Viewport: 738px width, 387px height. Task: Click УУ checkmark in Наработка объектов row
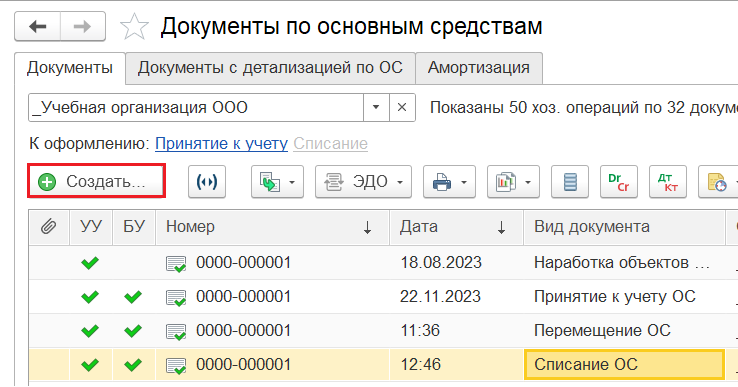coord(90,263)
